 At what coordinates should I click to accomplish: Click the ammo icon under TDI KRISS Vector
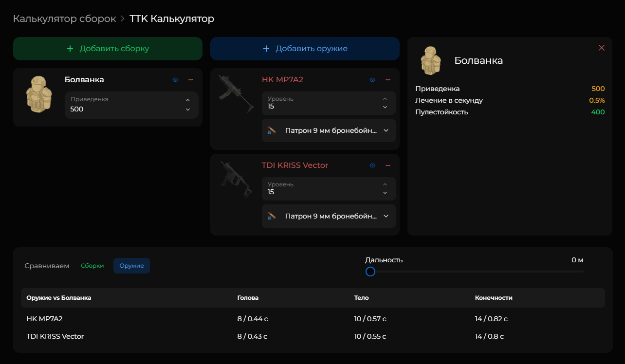272,216
